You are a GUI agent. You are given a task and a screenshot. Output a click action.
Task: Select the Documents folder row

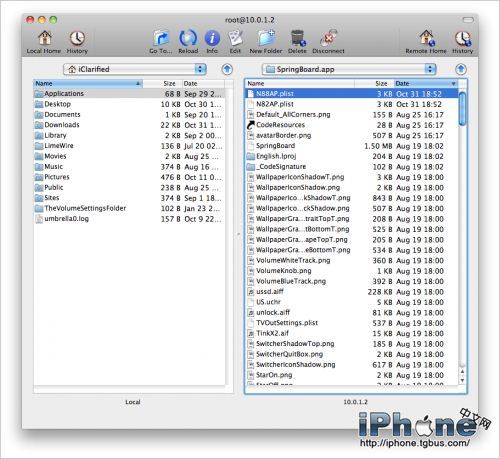click(129, 115)
